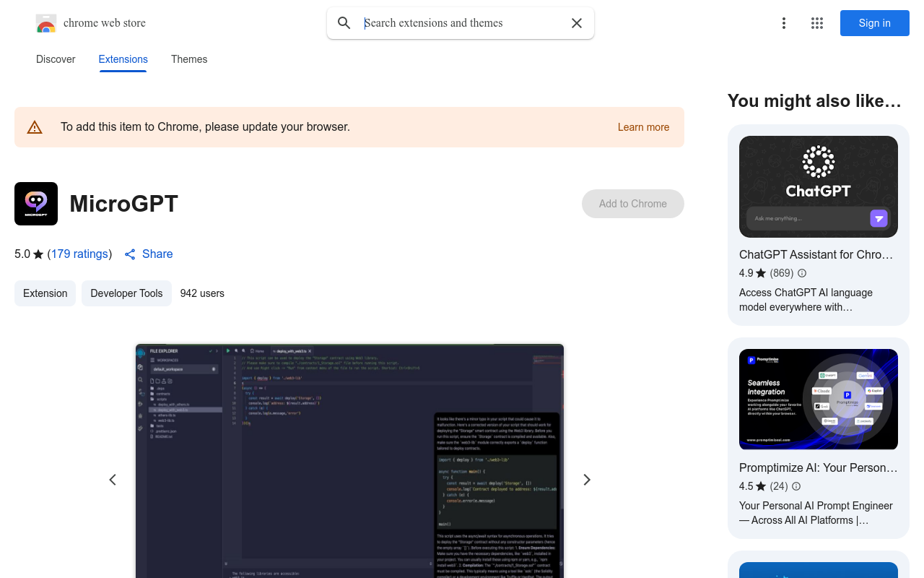
Task: Click the Sign in button
Action: coord(875,23)
